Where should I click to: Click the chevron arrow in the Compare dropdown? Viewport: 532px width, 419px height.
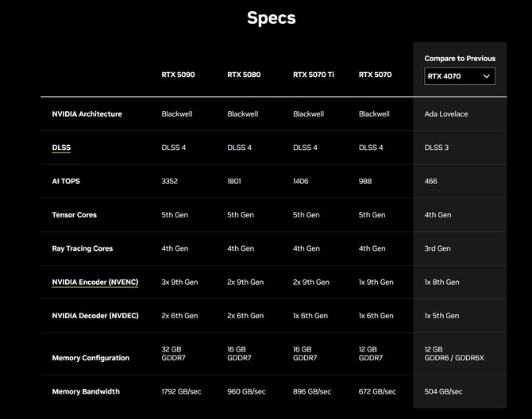[x=487, y=76]
